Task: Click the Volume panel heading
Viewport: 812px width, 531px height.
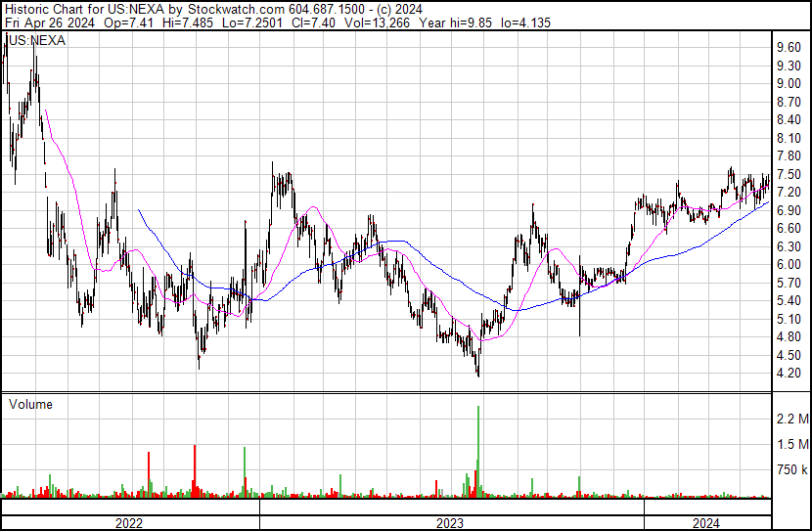Action: click(30, 404)
